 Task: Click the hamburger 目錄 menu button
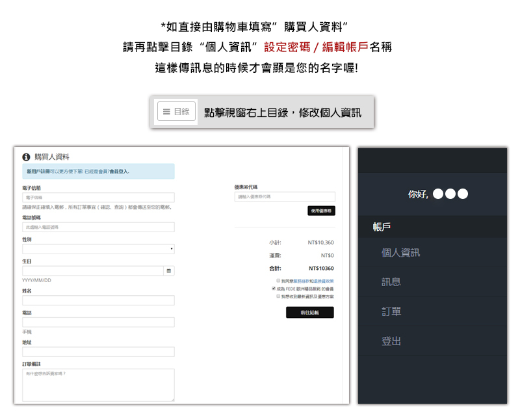176,112
